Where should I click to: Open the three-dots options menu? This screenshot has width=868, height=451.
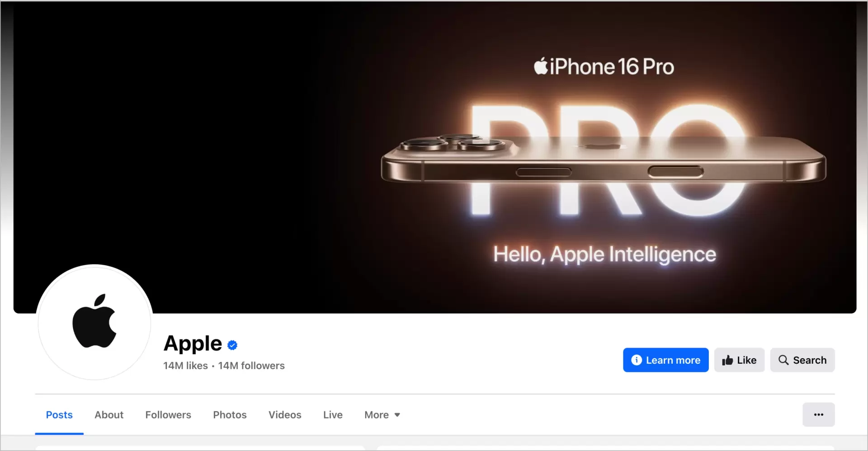(818, 414)
